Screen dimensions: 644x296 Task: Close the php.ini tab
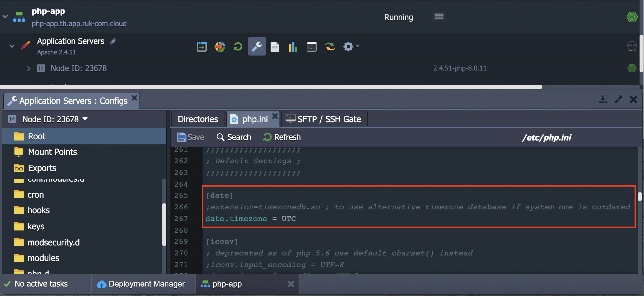pyautogui.click(x=275, y=116)
